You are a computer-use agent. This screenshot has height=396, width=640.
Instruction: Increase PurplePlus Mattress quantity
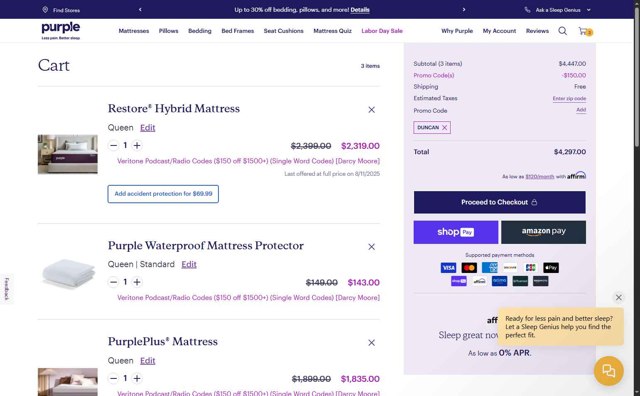tap(137, 378)
